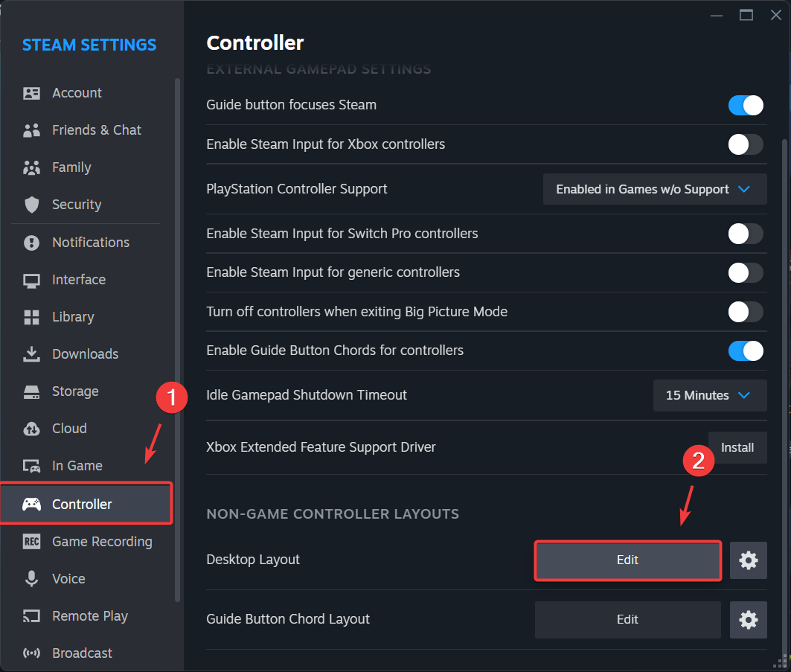Viewport: 791px width, 672px height.
Task: Click the settings sidebar scrollbar
Action: (x=177, y=335)
